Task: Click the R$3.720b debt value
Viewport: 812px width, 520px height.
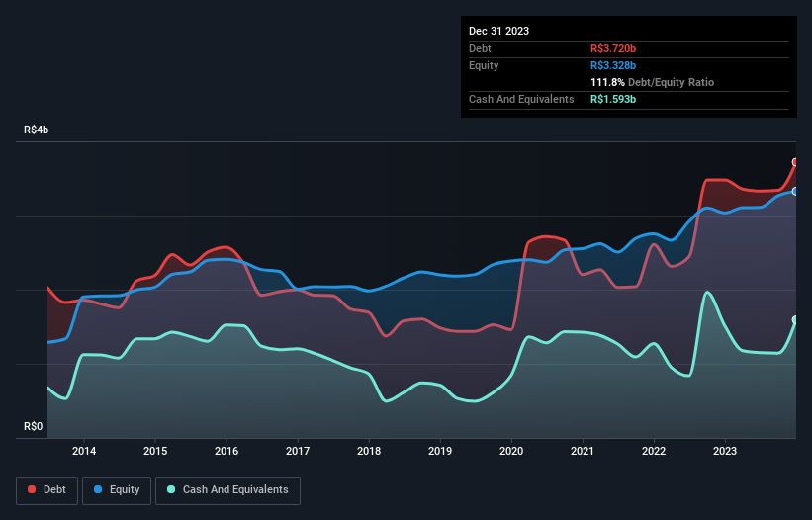Action: 613,48
